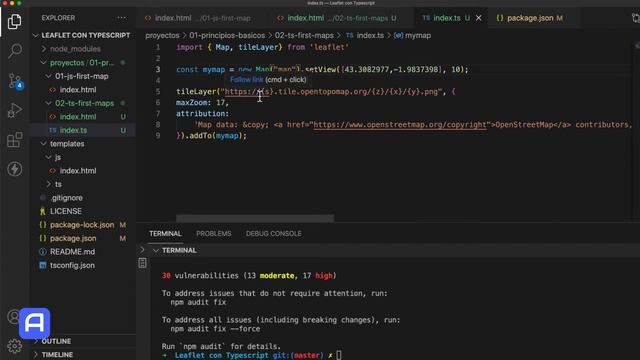Screen dimensions: 640x360
Task: Open the .gitignore file
Action: pos(66,198)
